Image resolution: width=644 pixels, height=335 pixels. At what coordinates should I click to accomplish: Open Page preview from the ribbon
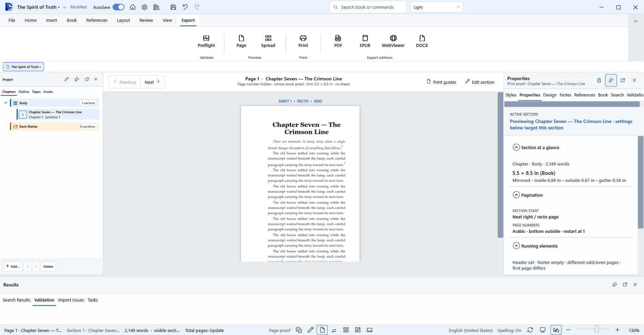pyautogui.click(x=241, y=41)
